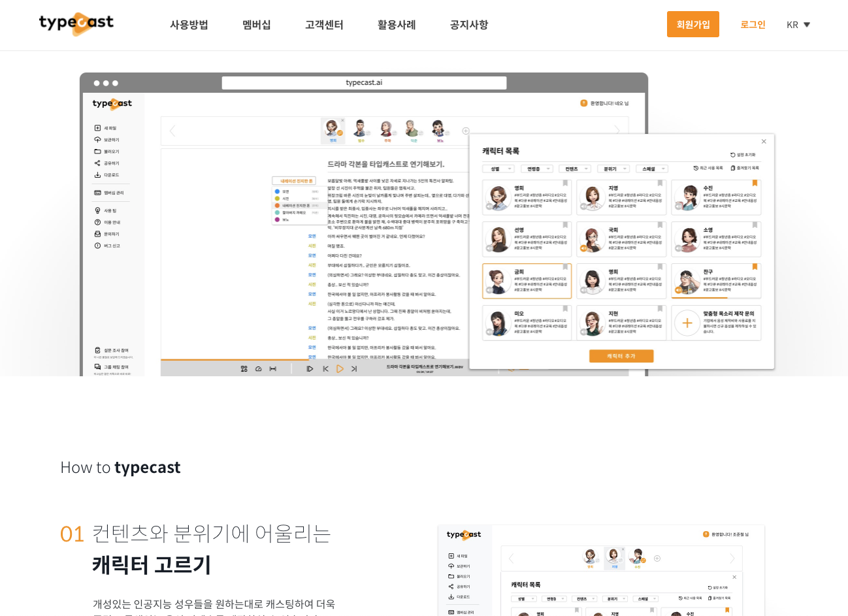Screen dimensions: 848x616
Task: Click 보관하기 cloud icon in the hero mockup sidebar
Action: [x=97, y=140]
